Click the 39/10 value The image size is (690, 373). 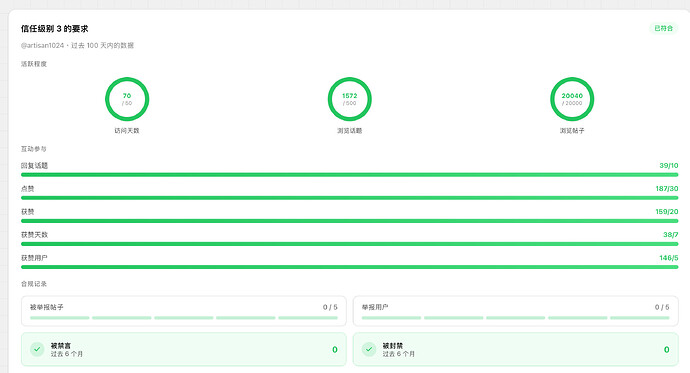668,165
